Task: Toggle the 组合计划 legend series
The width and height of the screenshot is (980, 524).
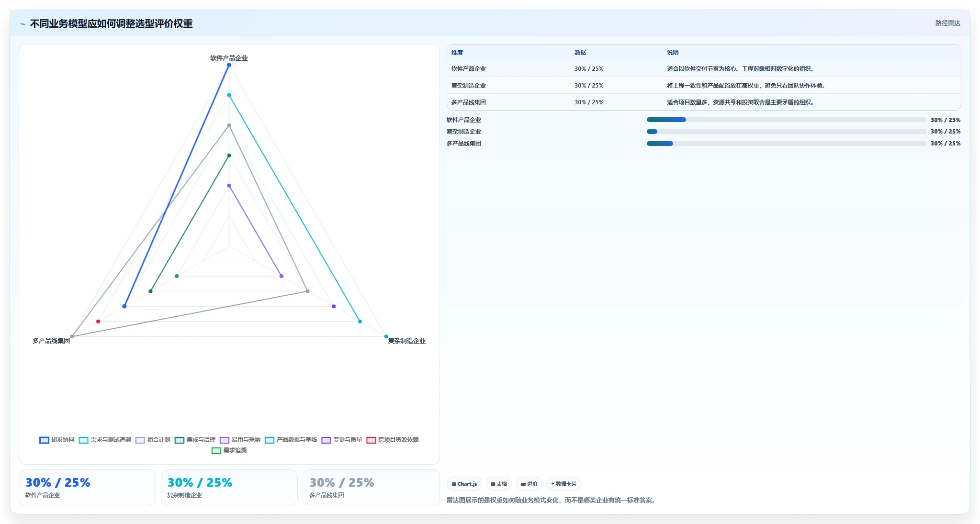Action: [153, 440]
